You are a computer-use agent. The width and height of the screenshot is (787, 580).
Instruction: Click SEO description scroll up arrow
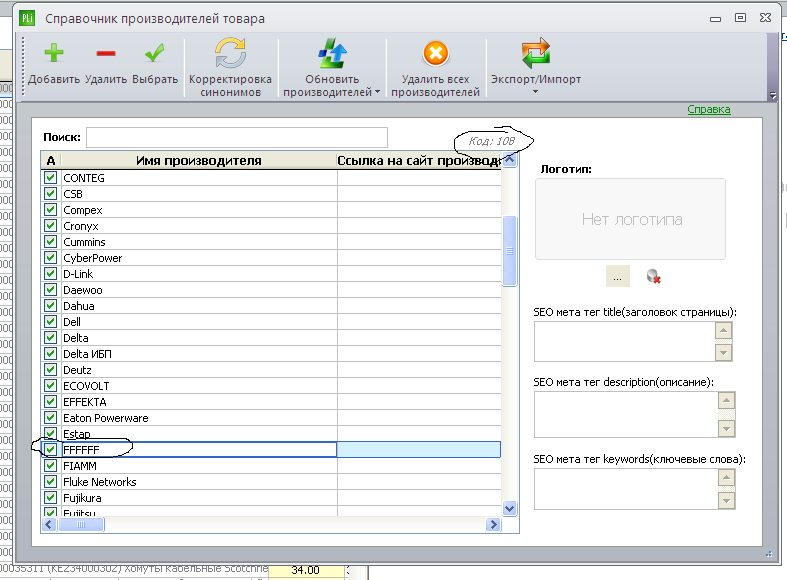(x=726, y=400)
